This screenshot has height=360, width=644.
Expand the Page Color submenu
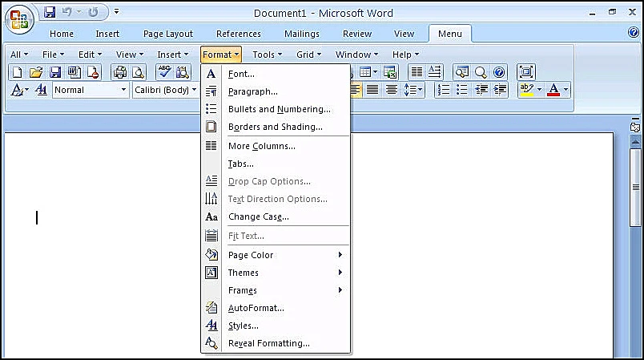(340, 255)
